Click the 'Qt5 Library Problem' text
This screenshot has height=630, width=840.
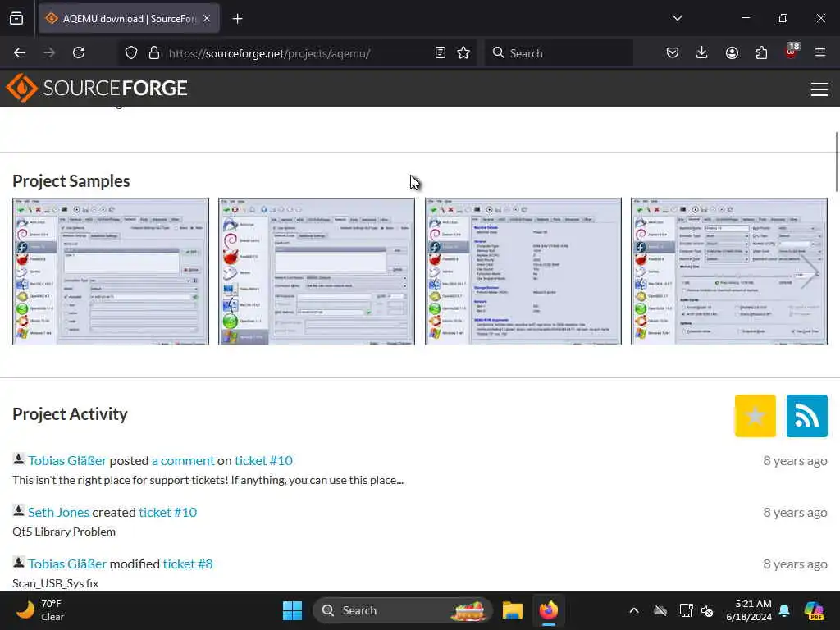[64, 532]
